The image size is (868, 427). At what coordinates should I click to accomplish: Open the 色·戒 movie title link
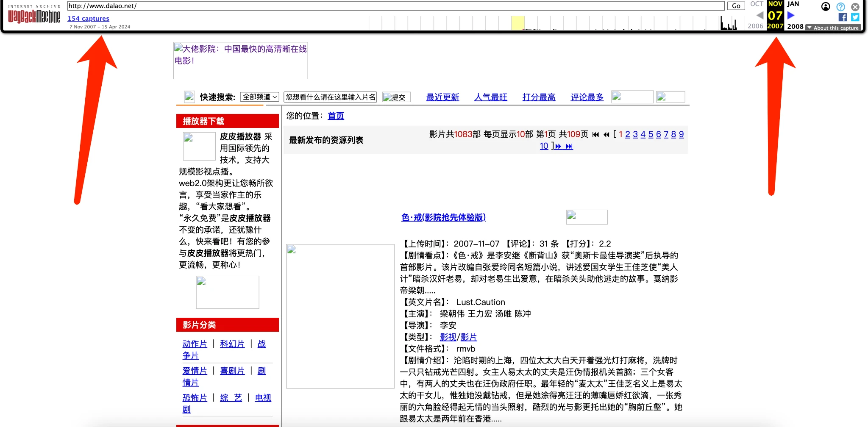[443, 217]
